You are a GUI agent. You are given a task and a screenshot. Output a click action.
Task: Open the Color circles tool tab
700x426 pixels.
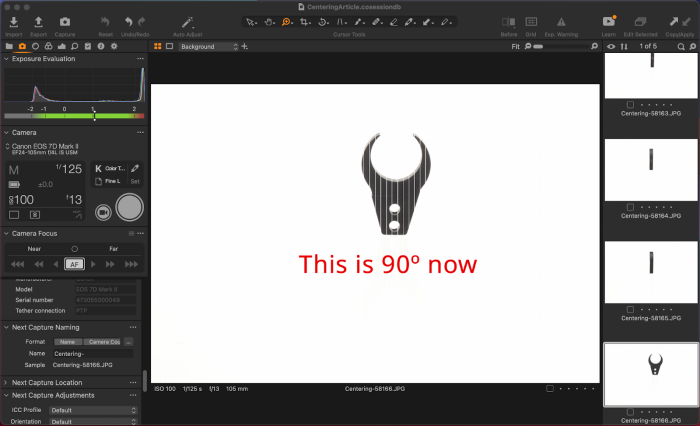click(x=48, y=46)
